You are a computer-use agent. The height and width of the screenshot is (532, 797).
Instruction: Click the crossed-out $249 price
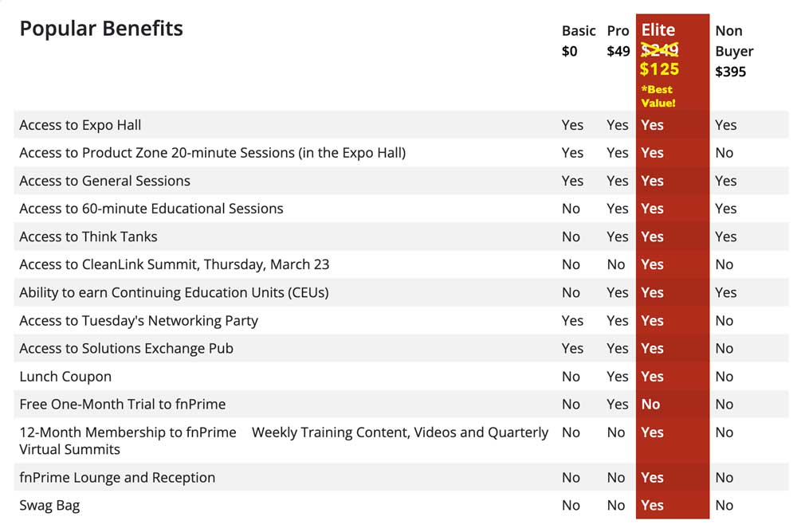pos(659,50)
